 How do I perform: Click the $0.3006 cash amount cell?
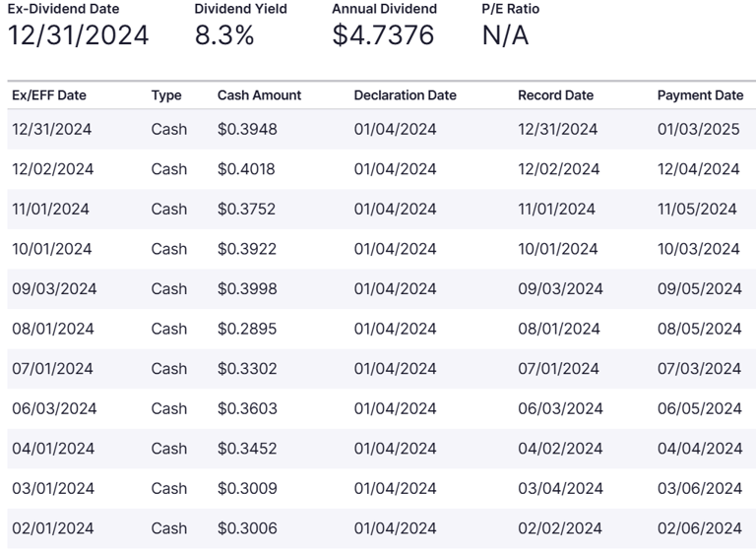coord(247,528)
